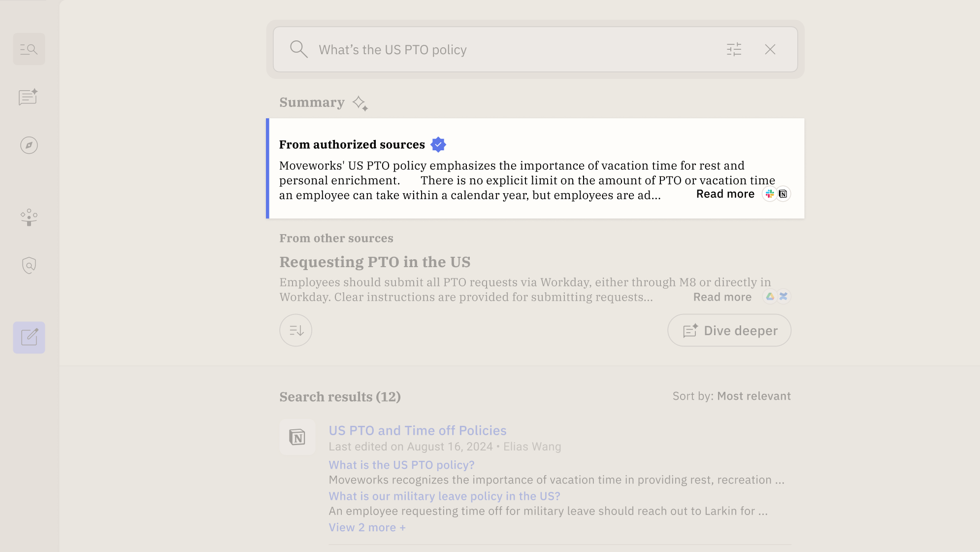Select the compose edit sidebar icon
The width and height of the screenshot is (980, 552).
(29, 338)
